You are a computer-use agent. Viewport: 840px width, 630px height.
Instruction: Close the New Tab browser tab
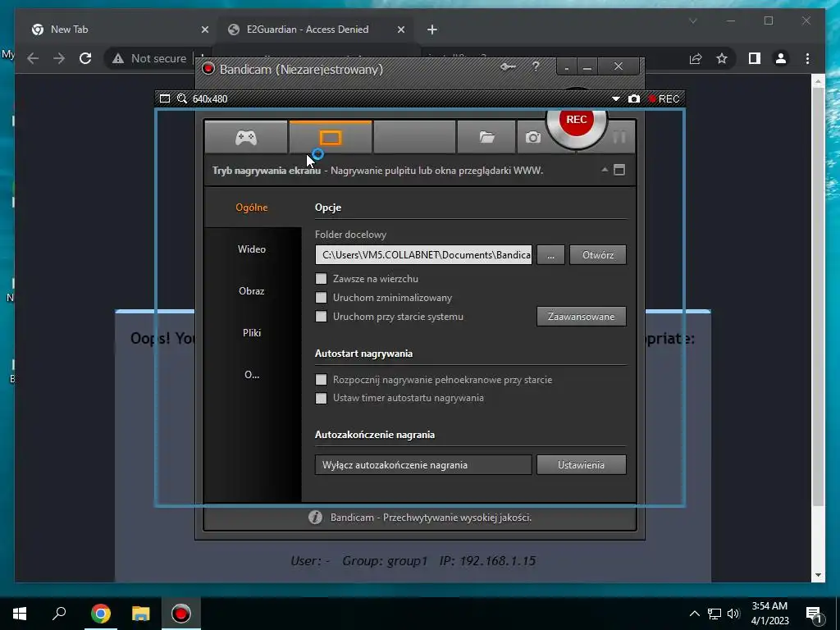tap(204, 30)
